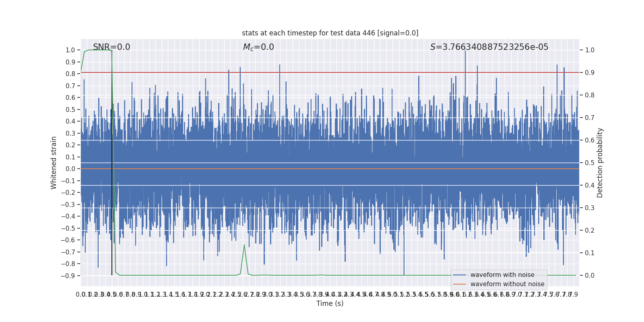Click the plot title mentioning test data 446
Screen dimensions: 644x322
click(330, 33)
